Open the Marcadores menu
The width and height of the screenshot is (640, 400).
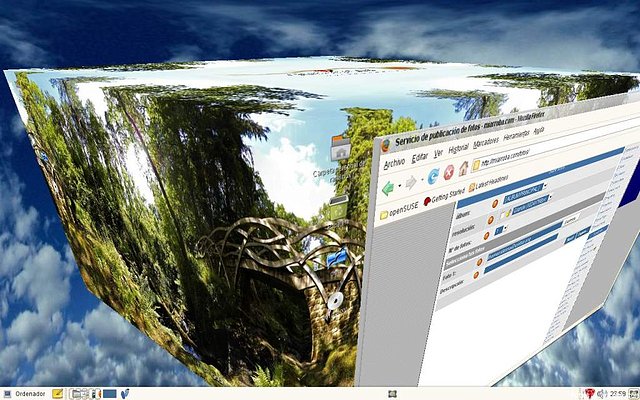pos(486,142)
